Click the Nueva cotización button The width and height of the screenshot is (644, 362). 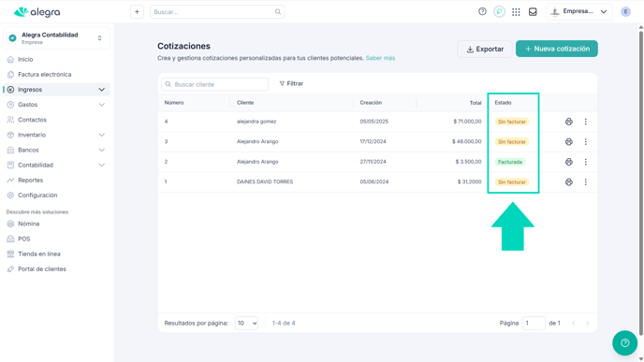pyautogui.click(x=557, y=49)
